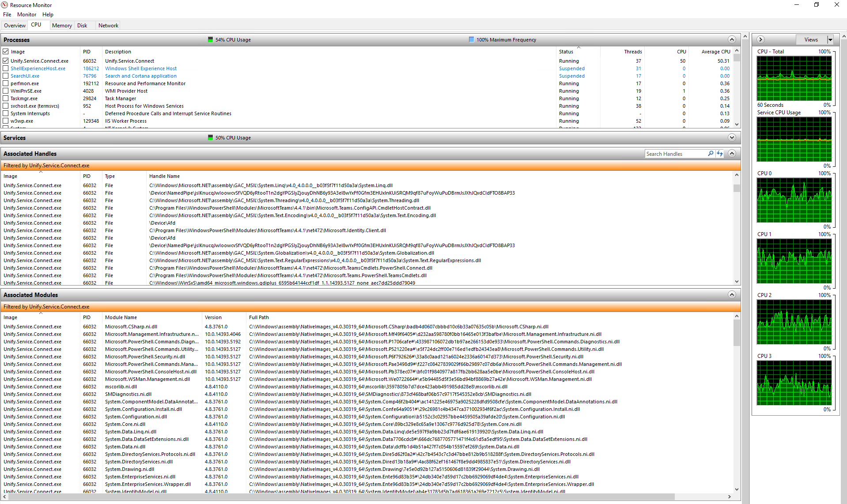Select the System.Drawing.ni.dll module row

coord(367,469)
